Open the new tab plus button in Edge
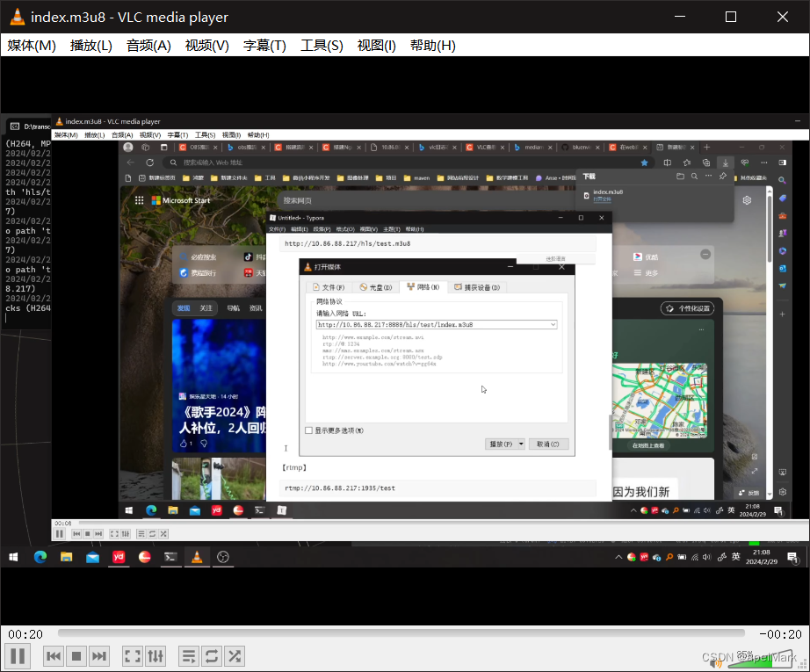The image size is (810, 672). click(707, 148)
